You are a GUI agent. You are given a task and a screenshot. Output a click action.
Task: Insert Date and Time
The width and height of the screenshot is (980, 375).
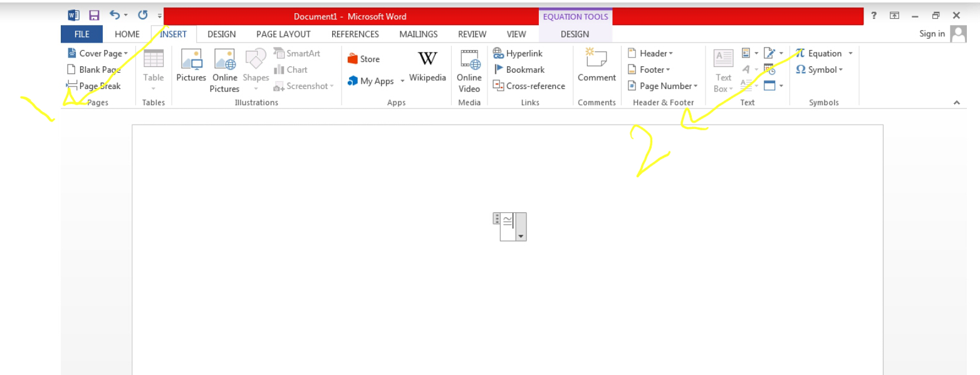tap(770, 69)
